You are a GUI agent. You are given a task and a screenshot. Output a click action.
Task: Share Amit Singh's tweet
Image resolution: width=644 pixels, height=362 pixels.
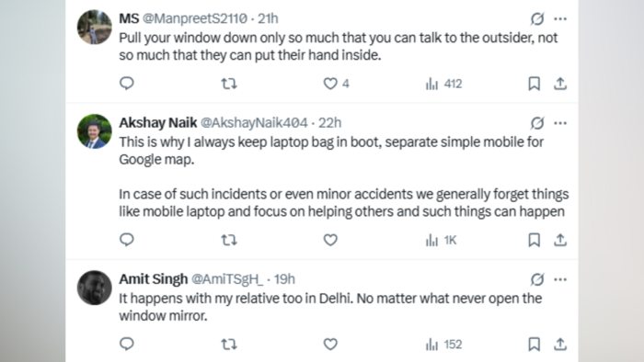[560, 344]
